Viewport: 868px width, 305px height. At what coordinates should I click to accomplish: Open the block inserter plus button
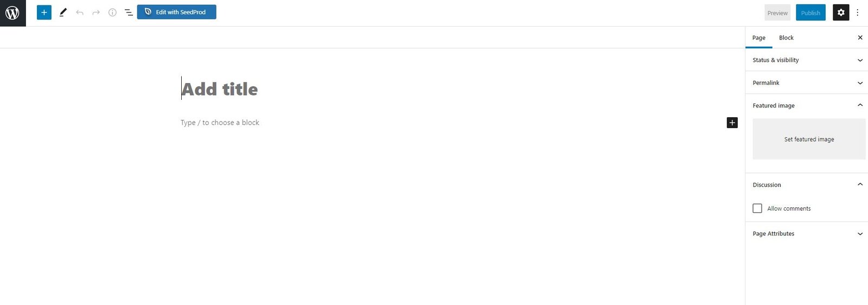click(x=44, y=12)
